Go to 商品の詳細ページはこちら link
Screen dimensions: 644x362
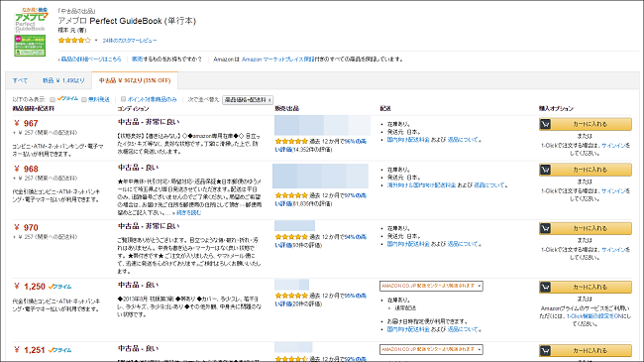[x=91, y=60]
